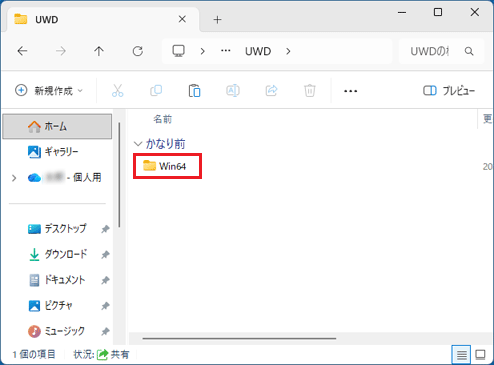Show hidden path with the ellipsis in address bar
494x365 pixels.
click(226, 51)
